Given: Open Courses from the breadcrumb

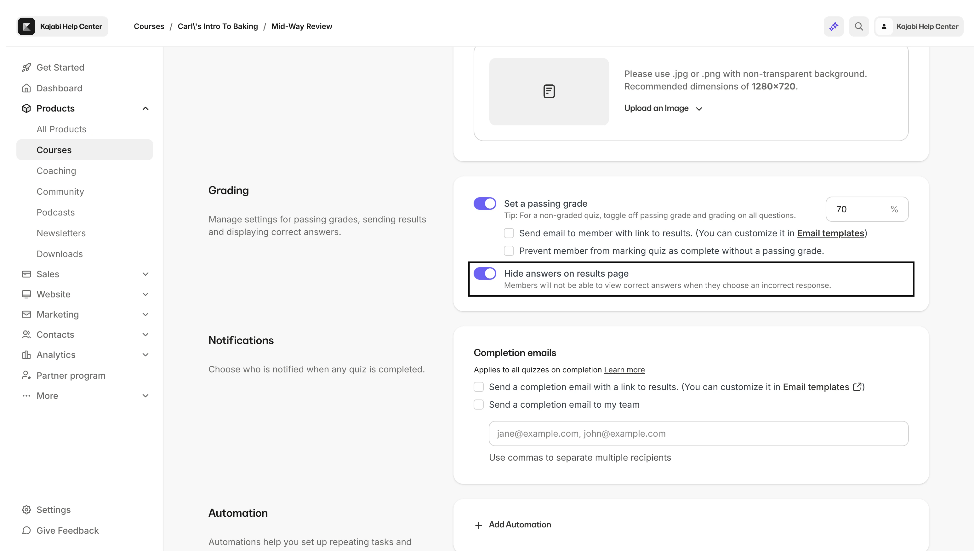Looking at the screenshot, I should click(x=148, y=26).
